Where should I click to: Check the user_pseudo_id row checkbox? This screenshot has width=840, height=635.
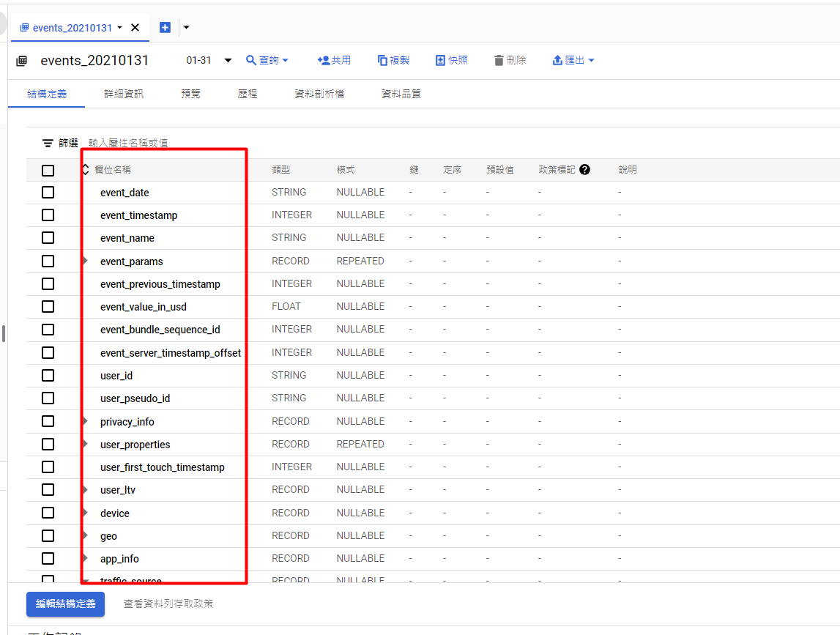[48, 398]
